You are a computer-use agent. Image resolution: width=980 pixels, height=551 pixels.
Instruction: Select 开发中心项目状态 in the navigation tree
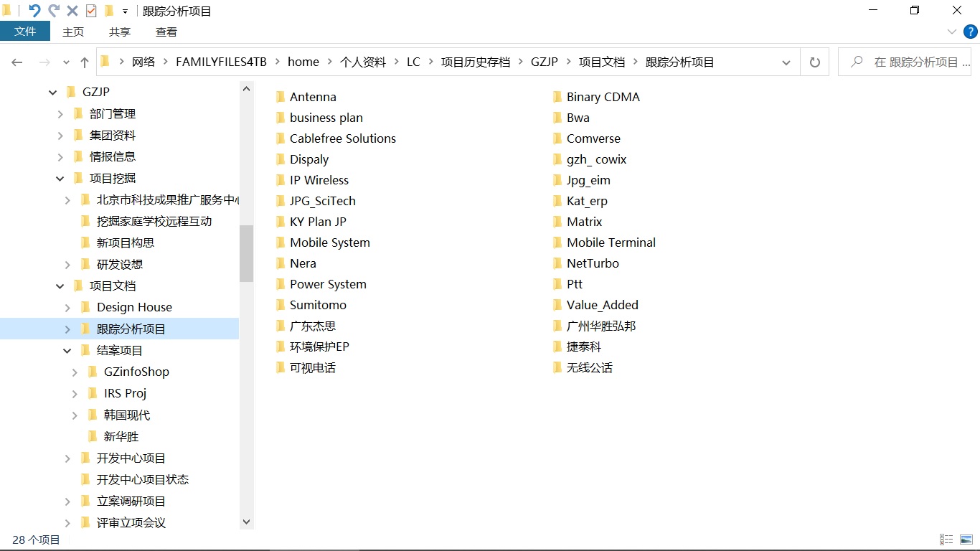pyautogui.click(x=143, y=479)
